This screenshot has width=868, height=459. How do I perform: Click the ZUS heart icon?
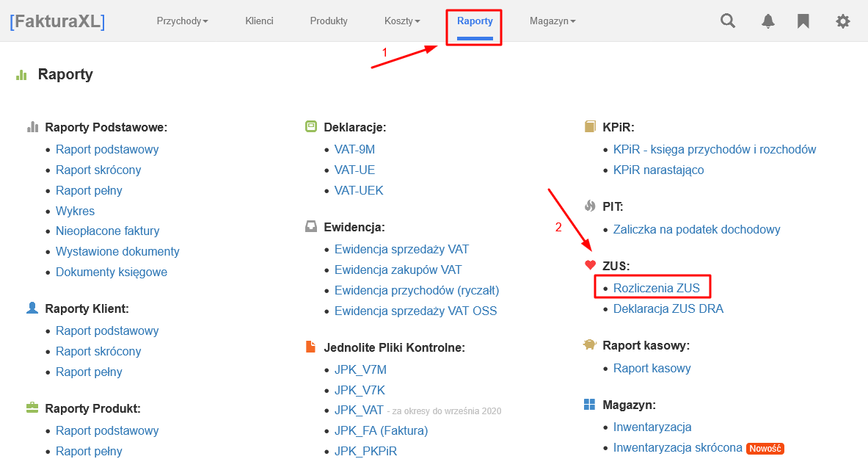pyautogui.click(x=590, y=265)
